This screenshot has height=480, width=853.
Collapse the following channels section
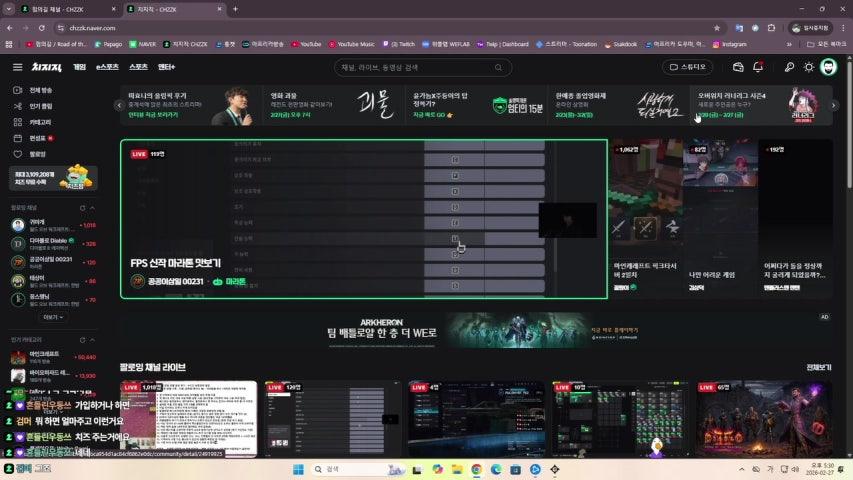pyautogui.click(x=92, y=208)
